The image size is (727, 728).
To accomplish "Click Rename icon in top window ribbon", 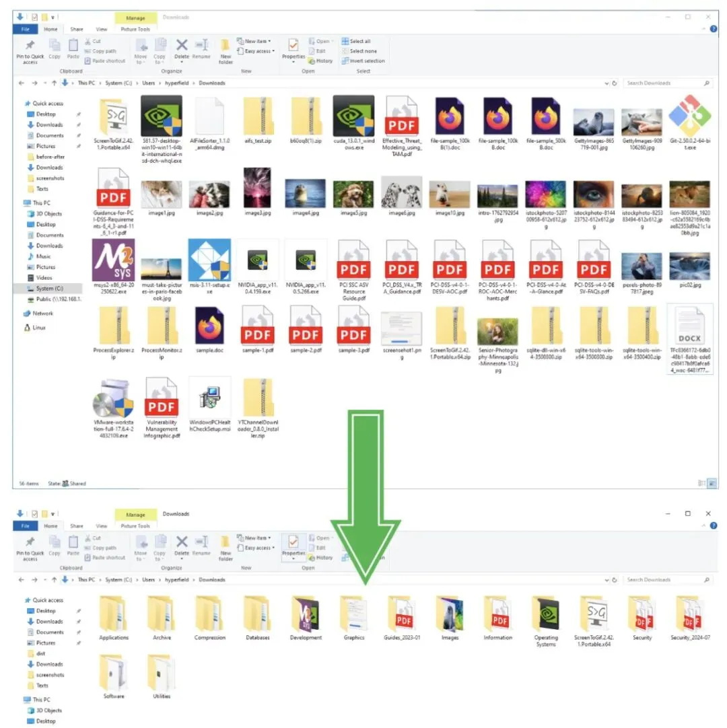I will [202, 45].
